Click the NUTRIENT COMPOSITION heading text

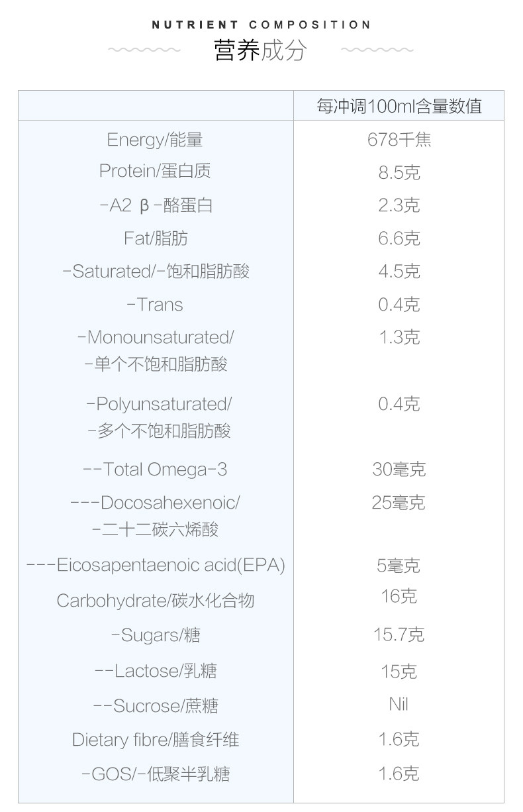tap(261, 25)
